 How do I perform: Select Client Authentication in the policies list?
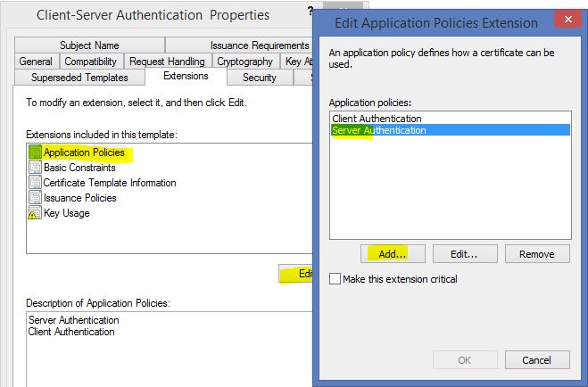click(x=377, y=119)
